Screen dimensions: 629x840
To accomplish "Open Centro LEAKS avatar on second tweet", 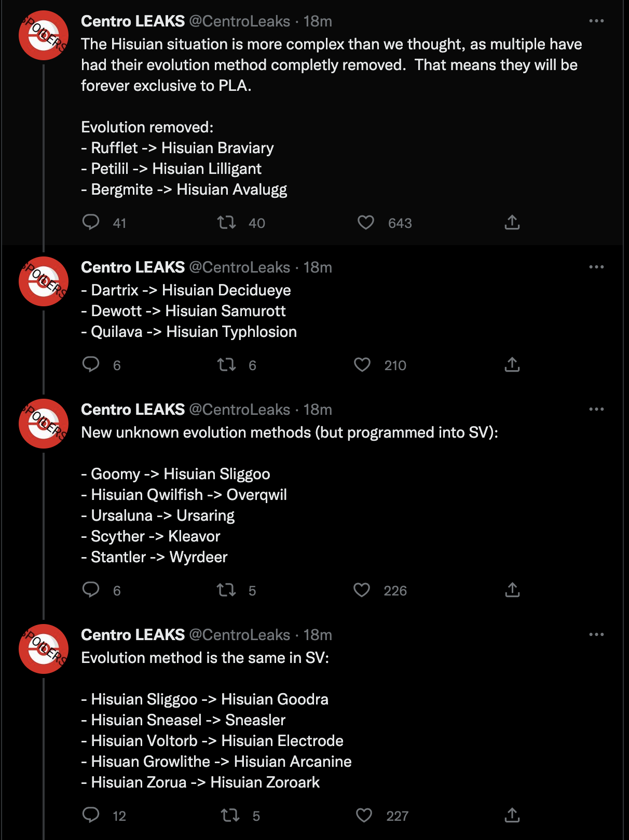I will coord(44,281).
